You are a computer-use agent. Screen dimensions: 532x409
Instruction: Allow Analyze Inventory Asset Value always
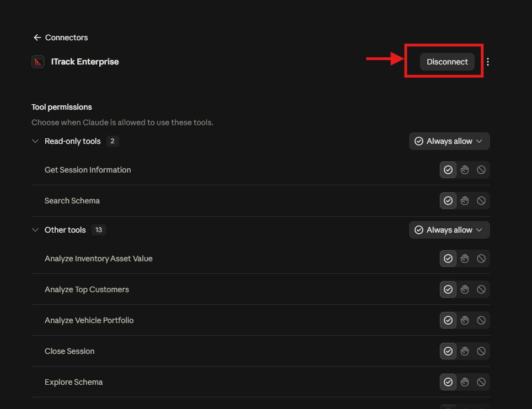click(448, 259)
